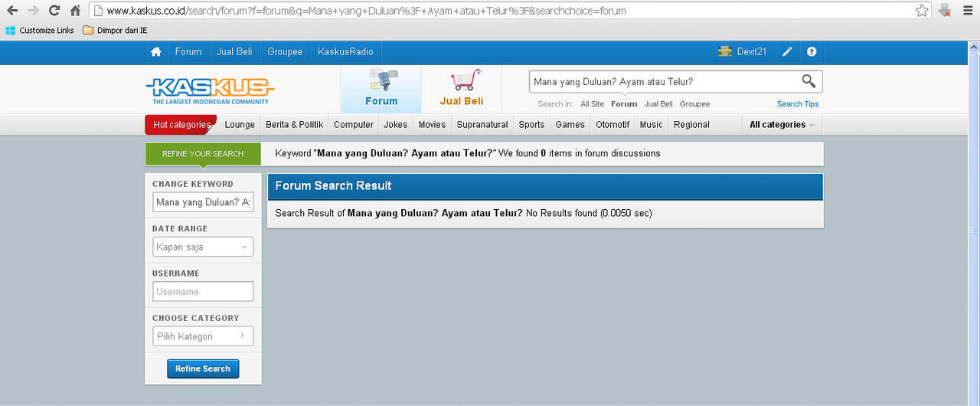
Task: Click the browser address bar URL
Action: coord(366,11)
